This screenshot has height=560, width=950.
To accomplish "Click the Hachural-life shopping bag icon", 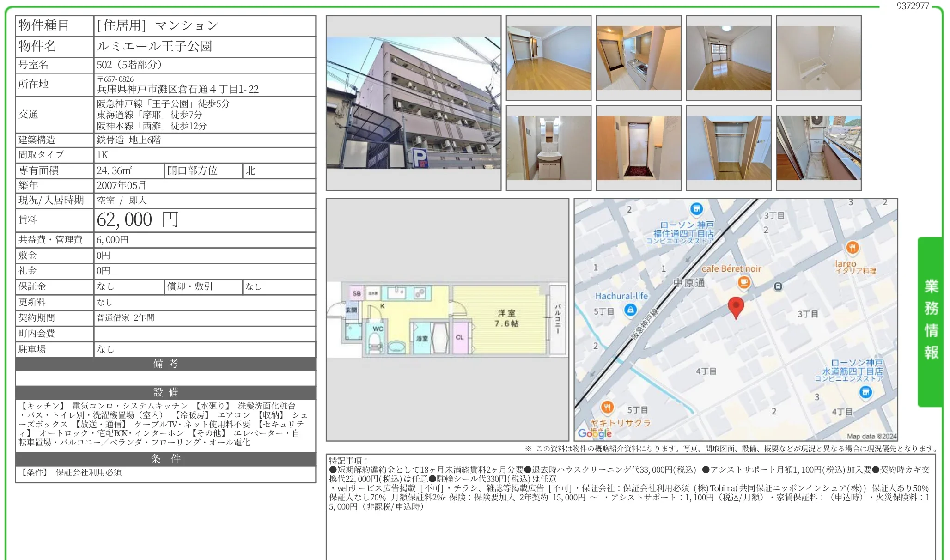I will (x=631, y=310).
